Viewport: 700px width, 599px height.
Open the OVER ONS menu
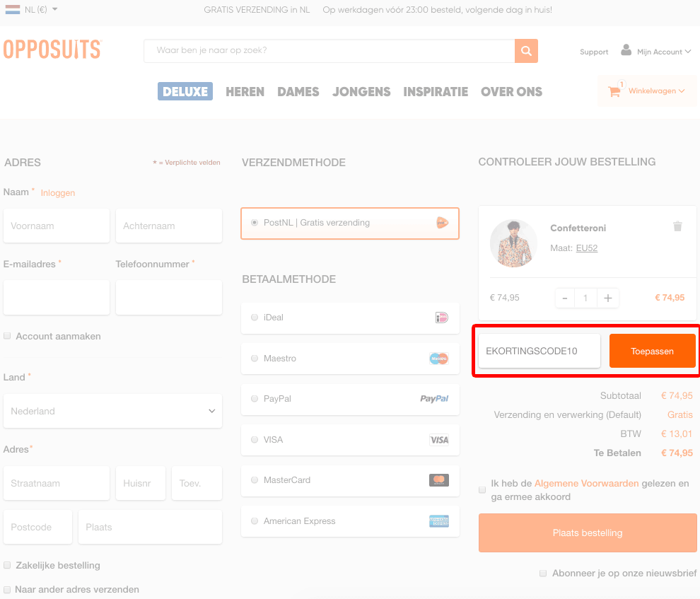point(512,91)
